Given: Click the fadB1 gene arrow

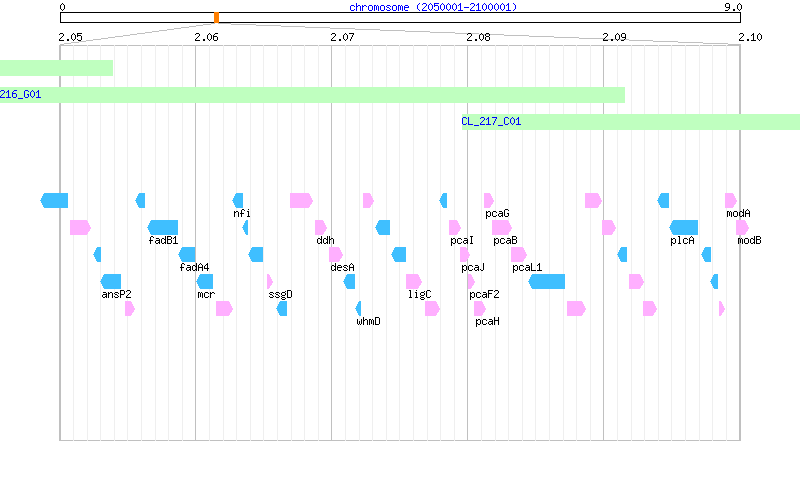Looking at the screenshot, I should pyautogui.click(x=163, y=228).
